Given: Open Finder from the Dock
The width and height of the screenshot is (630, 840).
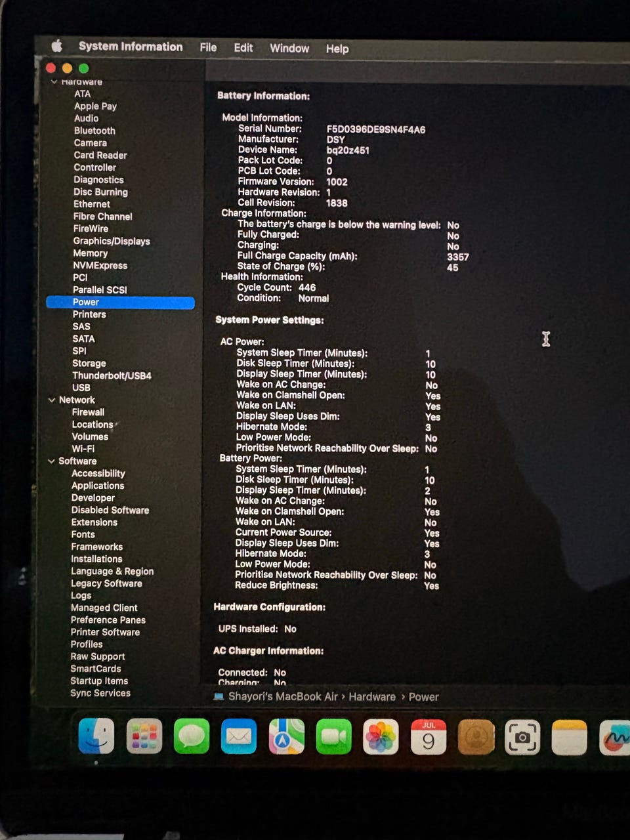Looking at the screenshot, I should pyautogui.click(x=96, y=736).
